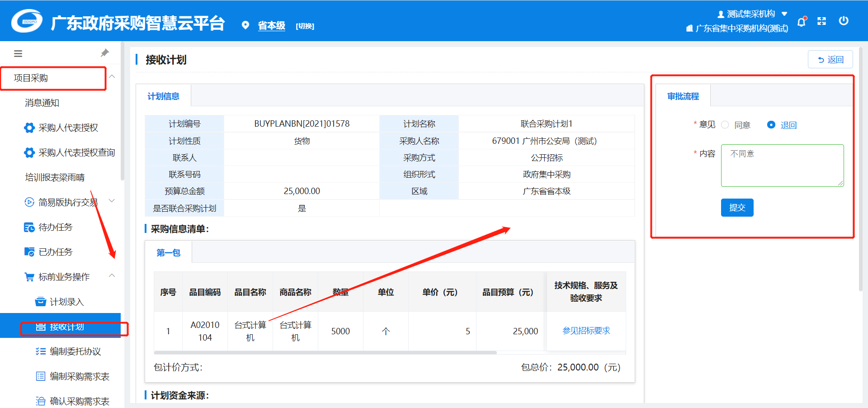This screenshot has width=868, height=408.
Task: Open the 参见招标要求 link
Action: pyautogui.click(x=586, y=331)
